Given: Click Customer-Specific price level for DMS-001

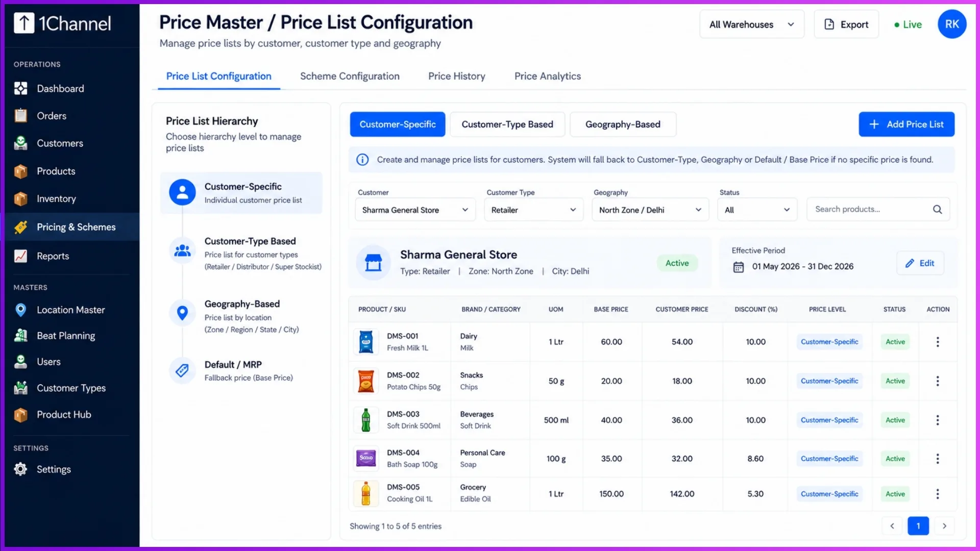Looking at the screenshot, I should pyautogui.click(x=829, y=342).
